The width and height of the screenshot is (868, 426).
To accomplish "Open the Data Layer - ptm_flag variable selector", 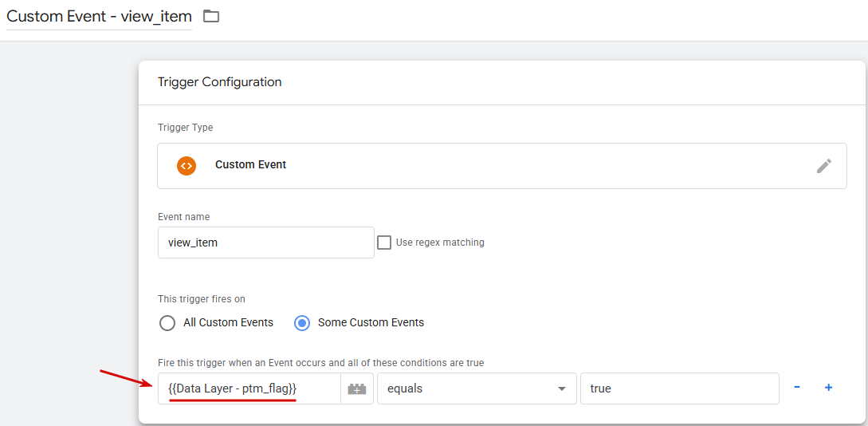I will (x=249, y=389).
